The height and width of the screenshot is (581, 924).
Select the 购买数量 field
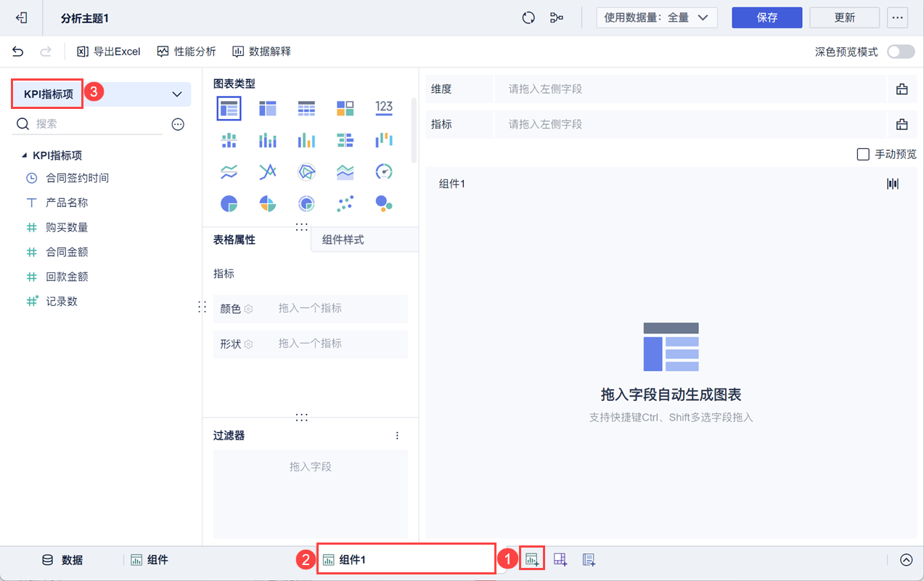[x=67, y=227]
